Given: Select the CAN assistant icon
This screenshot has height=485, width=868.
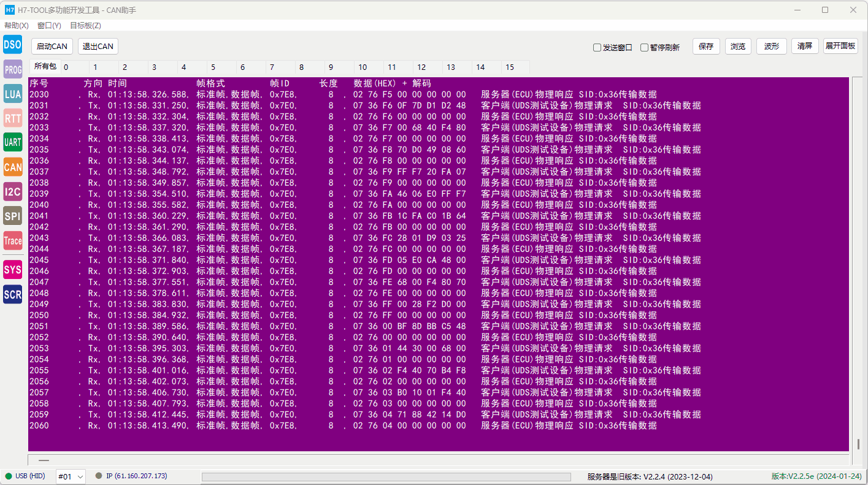Looking at the screenshot, I should click(x=13, y=167).
